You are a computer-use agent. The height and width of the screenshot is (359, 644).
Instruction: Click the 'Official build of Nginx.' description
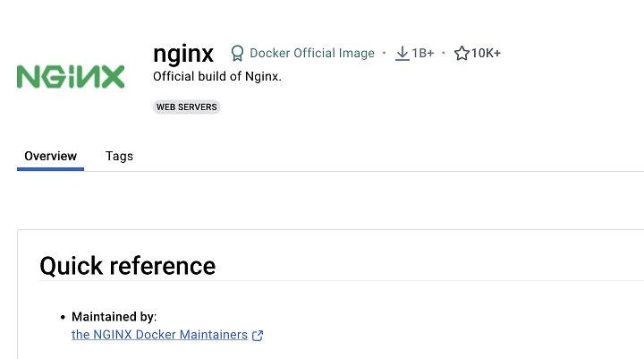tap(217, 76)
